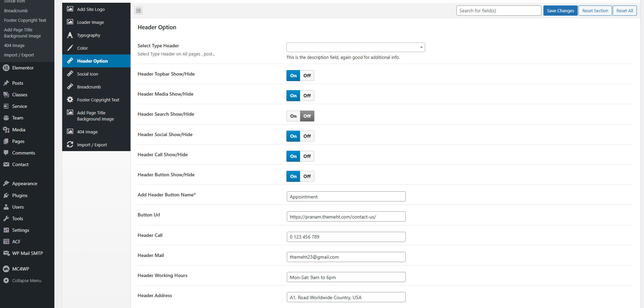Go to the Breadcrumb options panel tab
The height and width of the screenshot is (308, 644).
[89, 87]
